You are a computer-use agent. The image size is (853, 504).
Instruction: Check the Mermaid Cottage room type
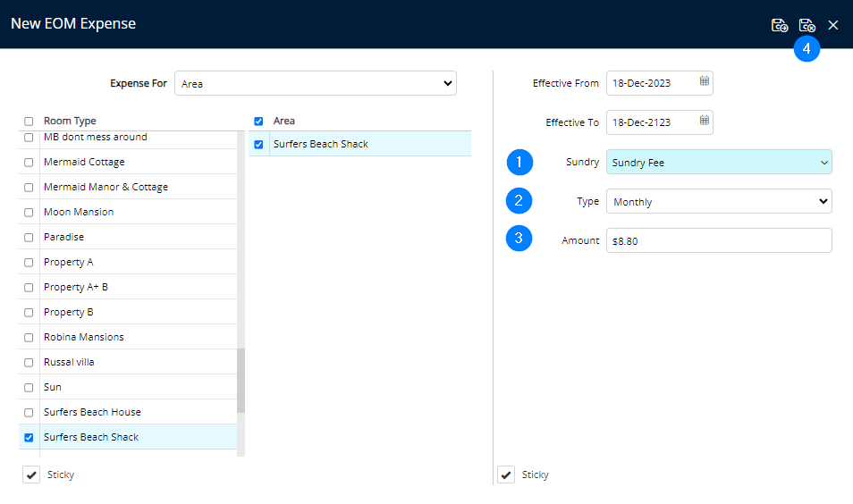click(x=30, y=163)
